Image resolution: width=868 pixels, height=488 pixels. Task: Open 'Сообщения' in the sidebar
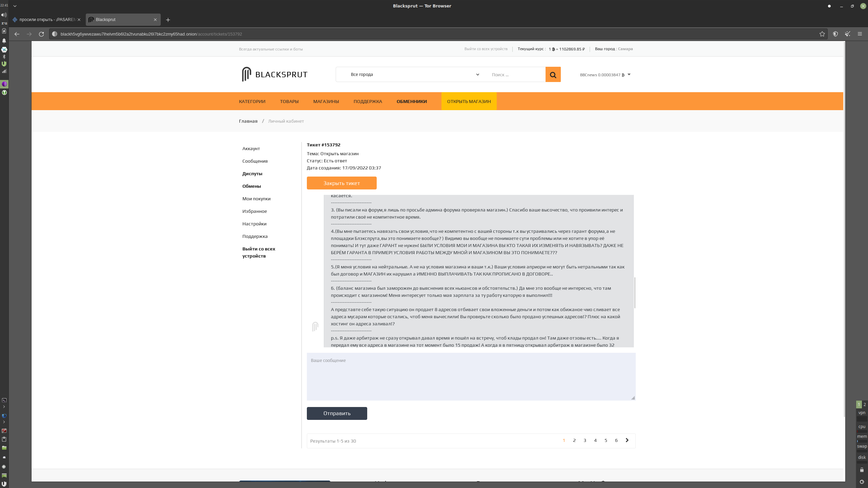(255, 161)
